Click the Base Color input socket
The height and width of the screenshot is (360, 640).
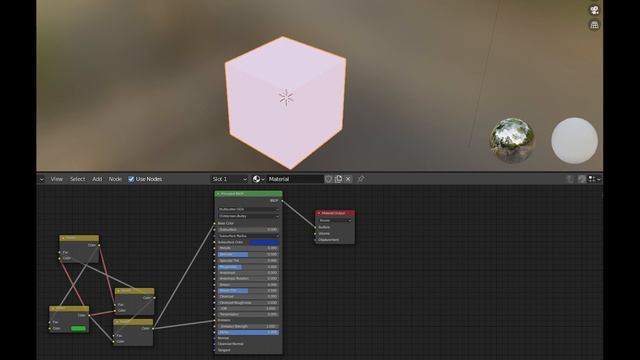pyautogui.click(x=215, y=224)
